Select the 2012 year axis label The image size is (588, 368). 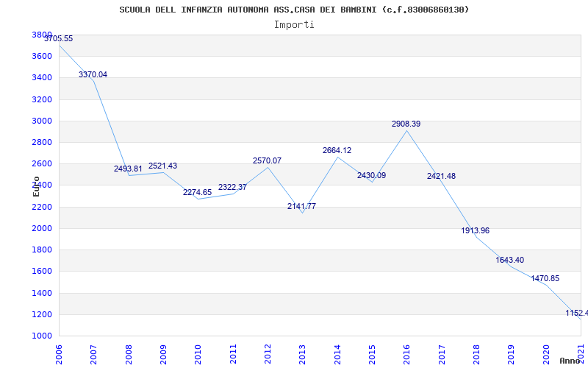click(268, 355)
